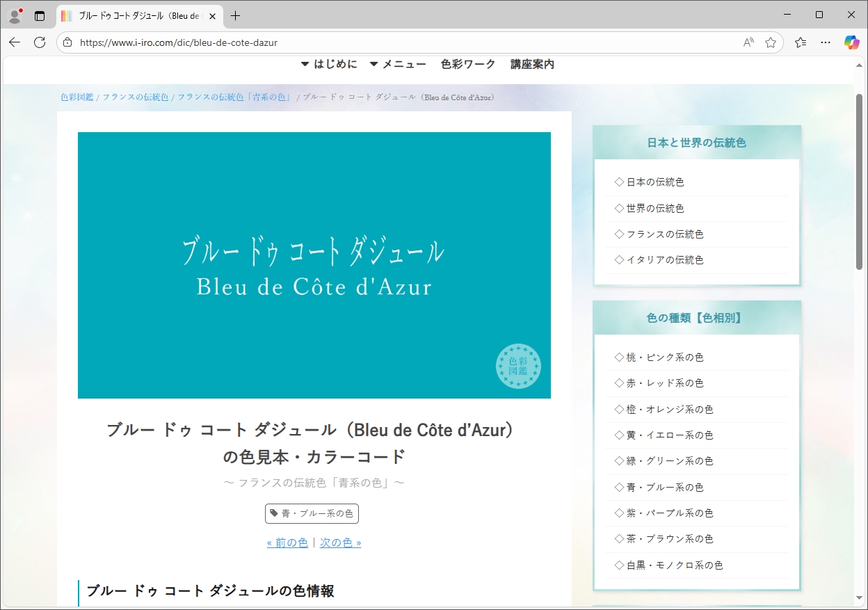Expand the メニュー dropdown menu
This screenshot has width=868, height=610.
(x=398, y=64)
